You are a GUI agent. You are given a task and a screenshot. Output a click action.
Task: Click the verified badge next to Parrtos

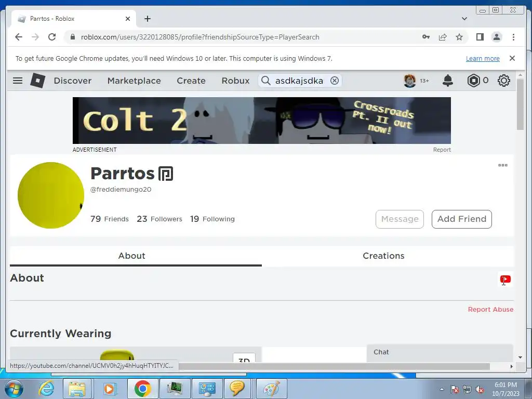point(166,174)
